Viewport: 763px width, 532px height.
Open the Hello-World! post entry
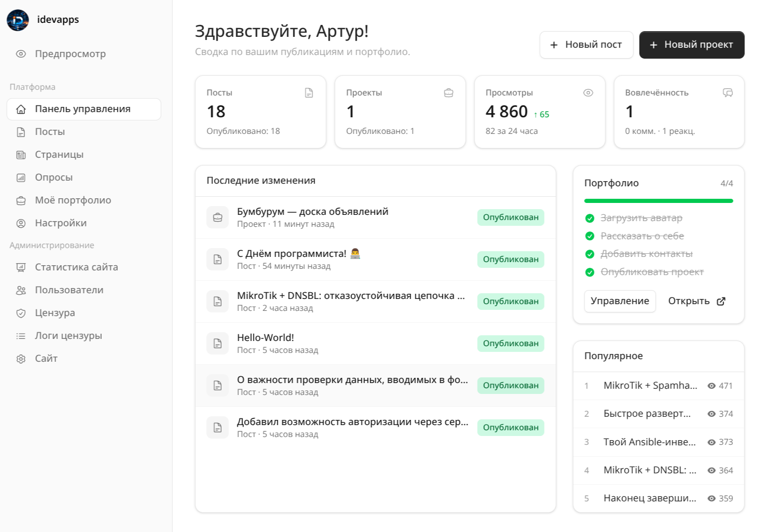point(375,344)
